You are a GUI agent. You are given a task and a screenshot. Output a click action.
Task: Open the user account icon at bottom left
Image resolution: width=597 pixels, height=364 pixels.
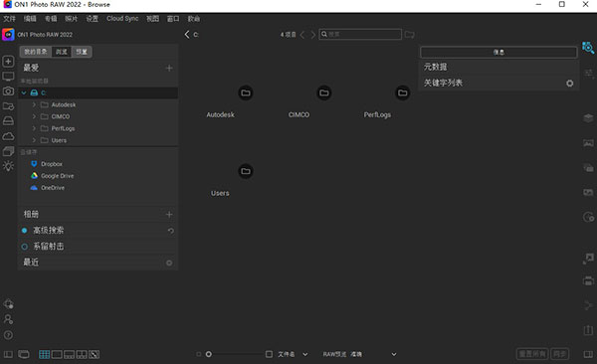click(8, 319)
